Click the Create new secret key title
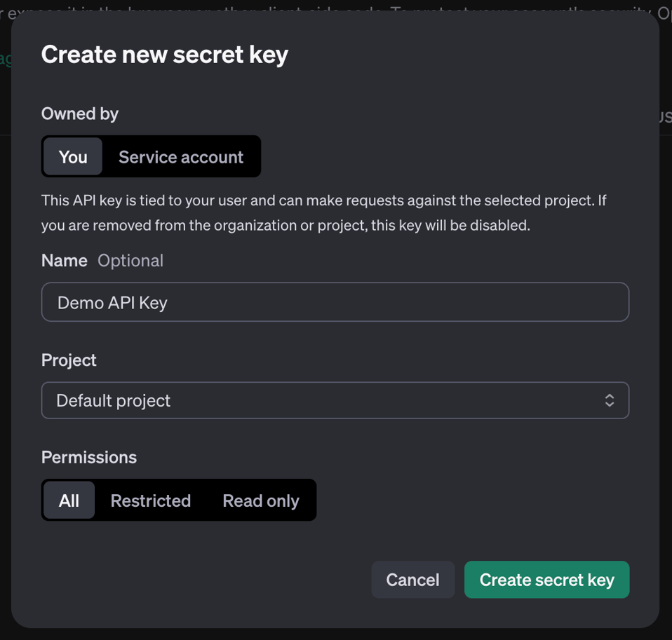The width and height of the screenshot is (672, 640). pyautogui.click(x=164, y=54)
